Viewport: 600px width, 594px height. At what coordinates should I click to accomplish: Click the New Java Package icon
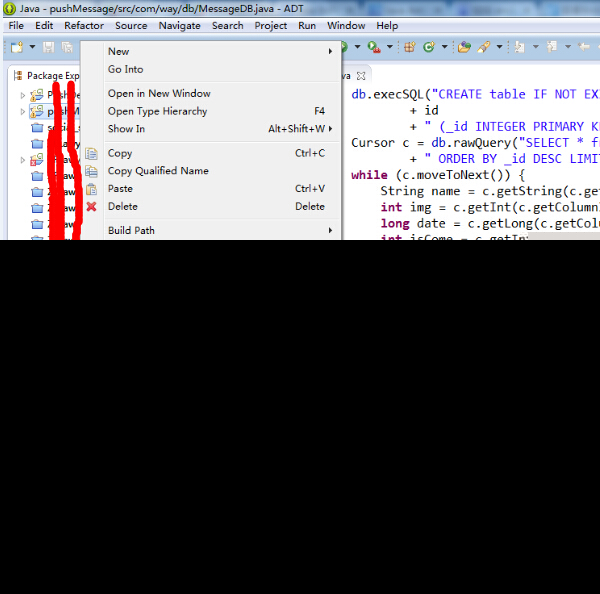coord(410,47)
